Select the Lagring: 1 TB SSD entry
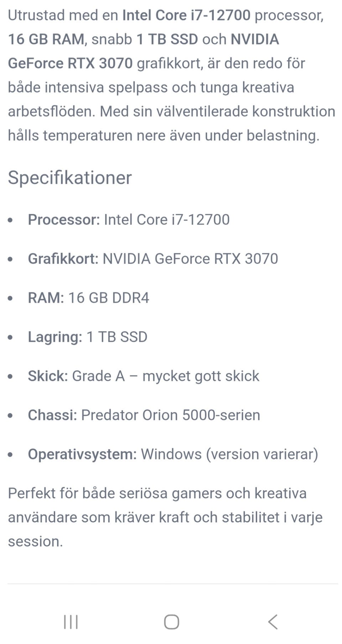 pos(88,337)
